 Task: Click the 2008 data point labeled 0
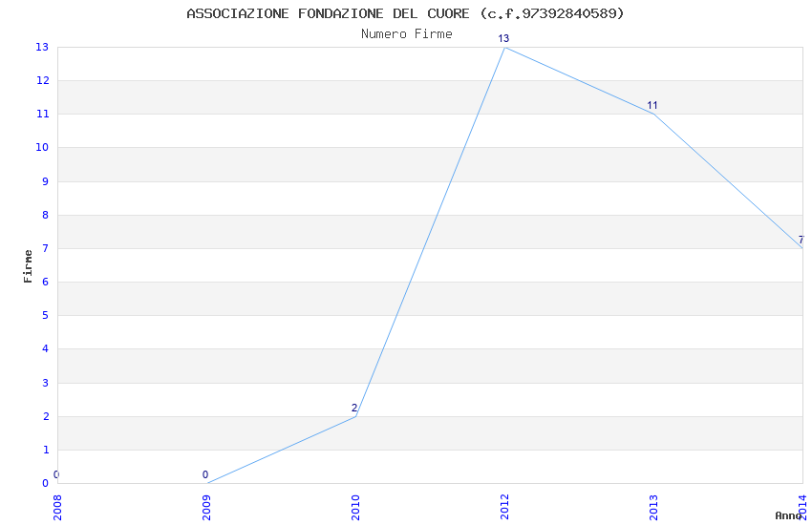(x=57, y=483)
